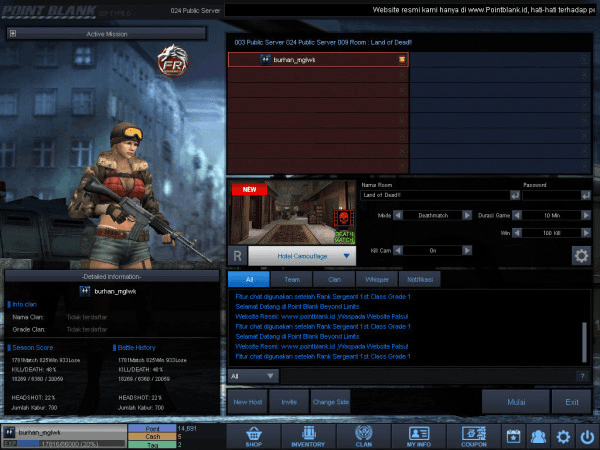Click the Season Score heading
The height and width of the screenshot is (450, 600).
click(33, 347)
